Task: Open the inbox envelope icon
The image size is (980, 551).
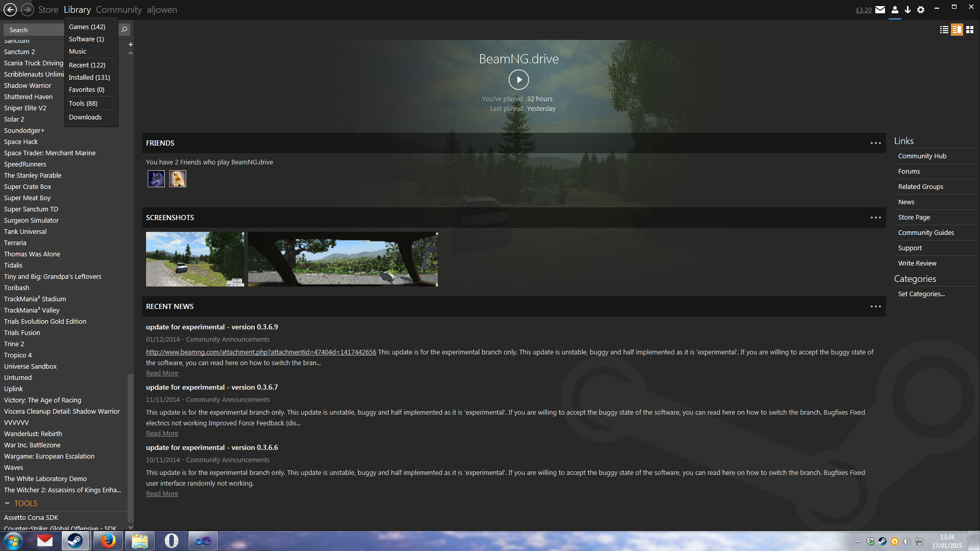Action: (x=880, y=10)
